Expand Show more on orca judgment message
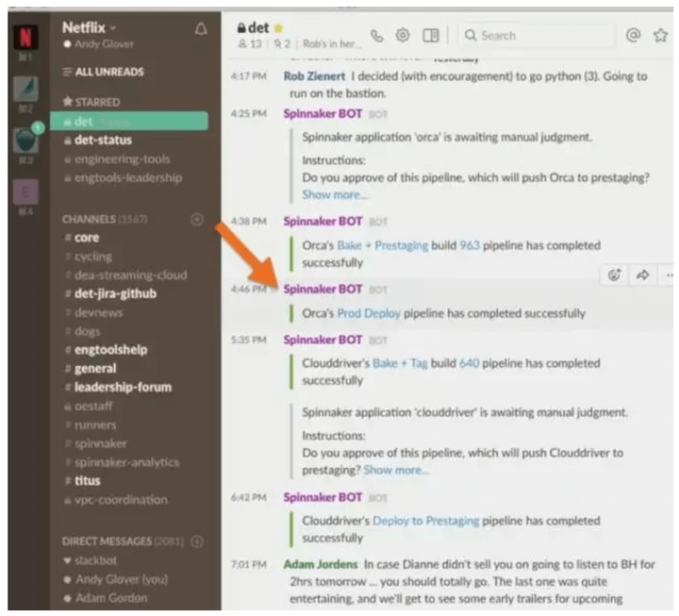Image resolution: width=679 pixels, height=616 pixels. tap(335, 195)
